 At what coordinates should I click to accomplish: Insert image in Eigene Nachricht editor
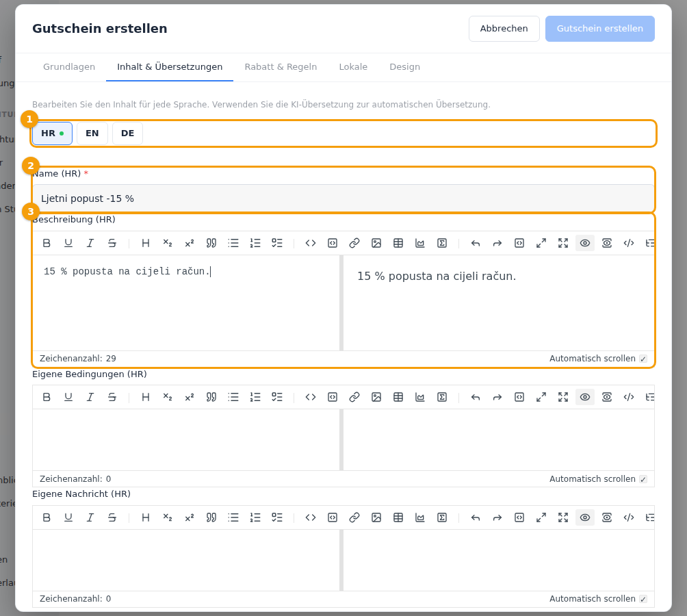pos(376,518)
